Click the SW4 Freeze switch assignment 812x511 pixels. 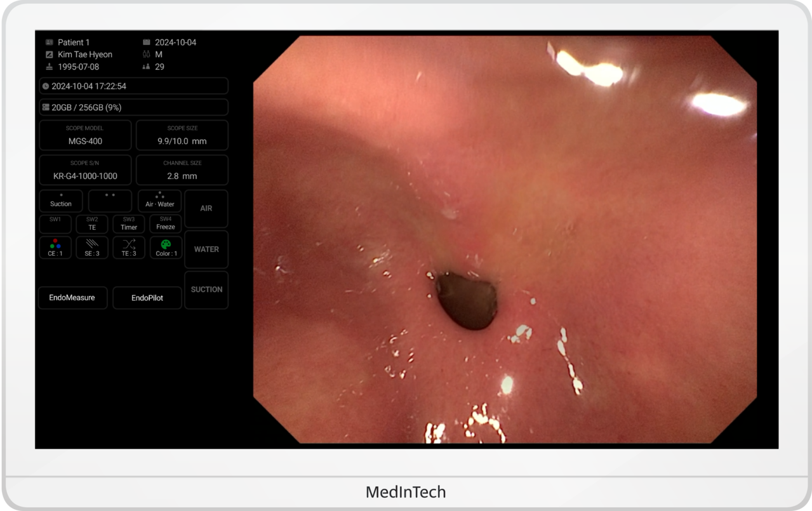(x=166, y=224)
